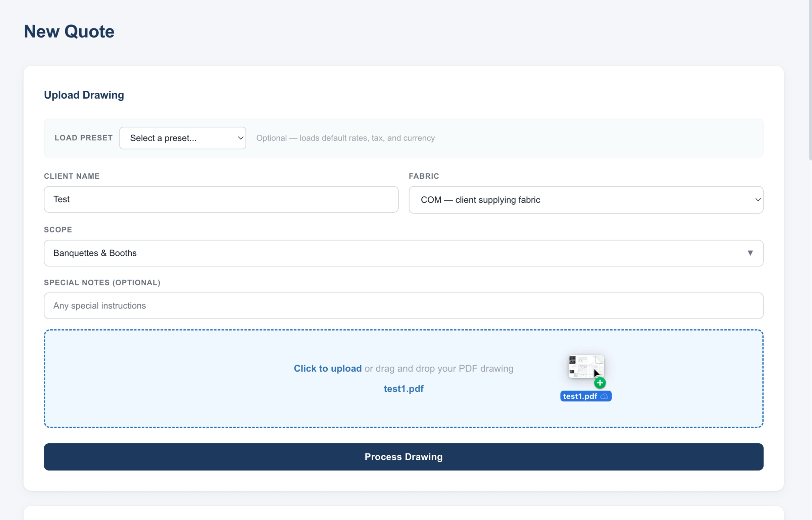Click the chevron on the preset selector
Image resolution: width=812 pixels, height=520 pixels.
tap(240, 138)
